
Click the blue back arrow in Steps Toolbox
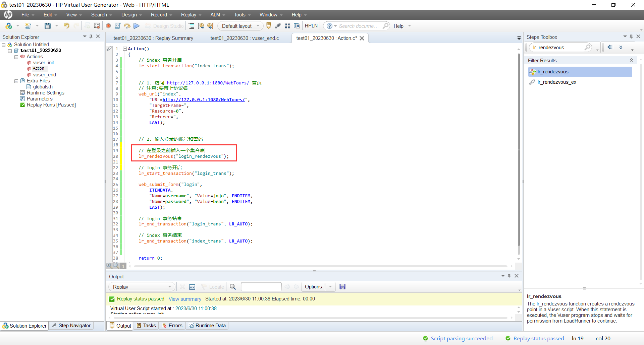point(610,47)
